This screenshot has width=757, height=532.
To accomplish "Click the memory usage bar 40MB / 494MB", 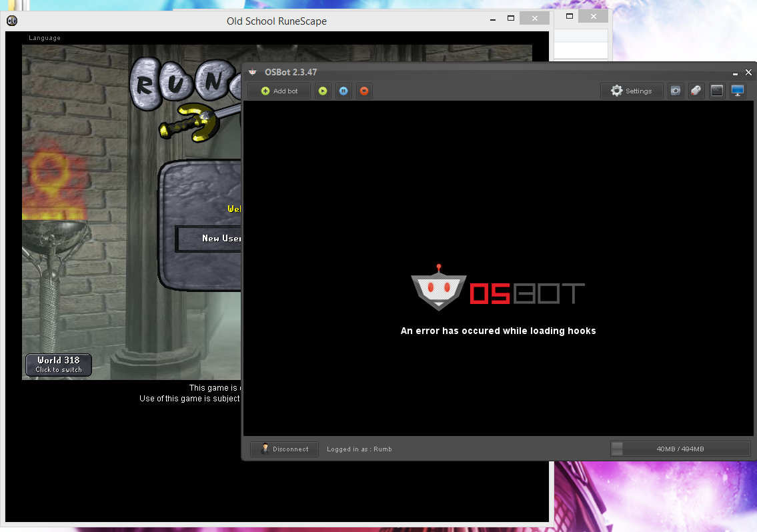I will 680,449.
